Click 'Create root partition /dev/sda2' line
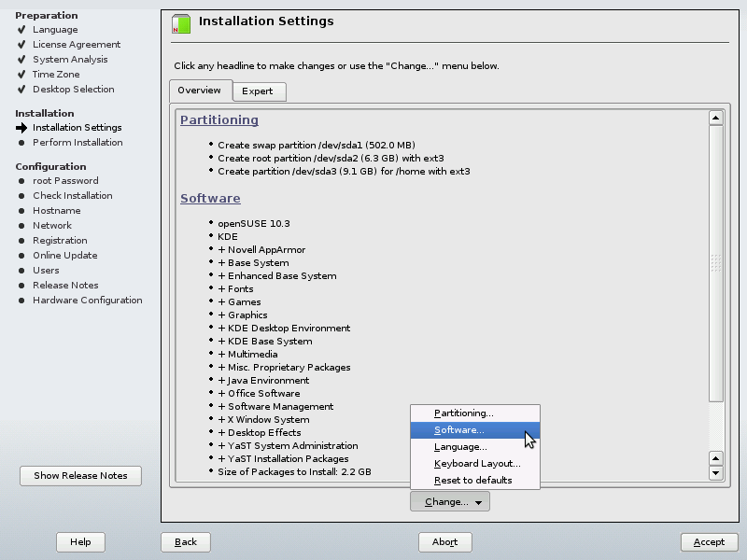The width and height of the screenshot is (747, 560). click(x=331, y=158)
